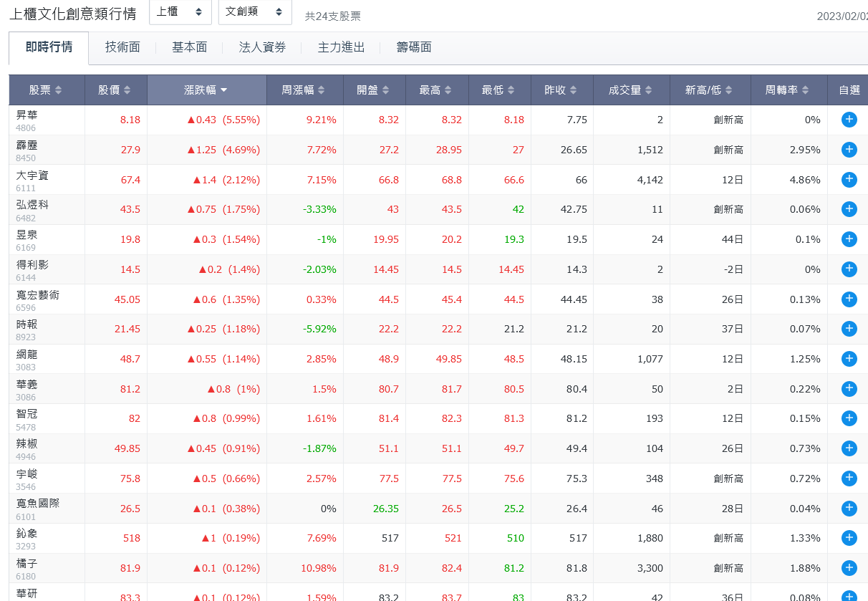Screen dimensions: 868x601
Task: Add 華義 to watchlist with plus icon
Action: click(x=849, y=389)
